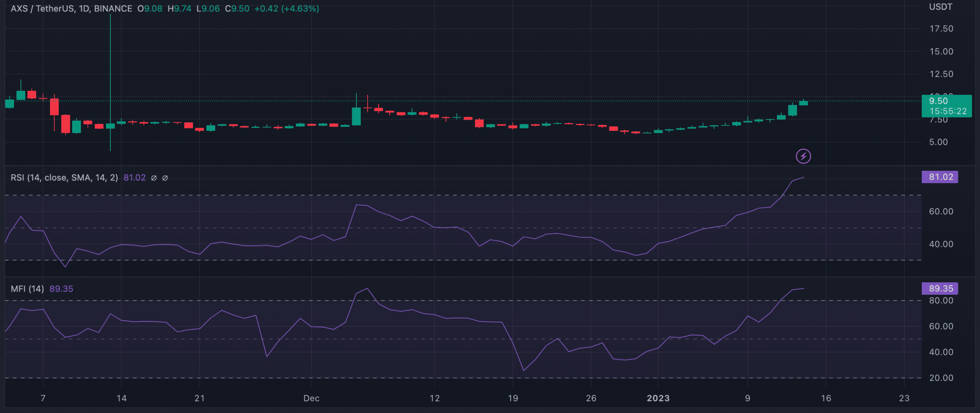980x413 pixels.
Task: Click the 15.00 price axis label
Action: (941, 51)
